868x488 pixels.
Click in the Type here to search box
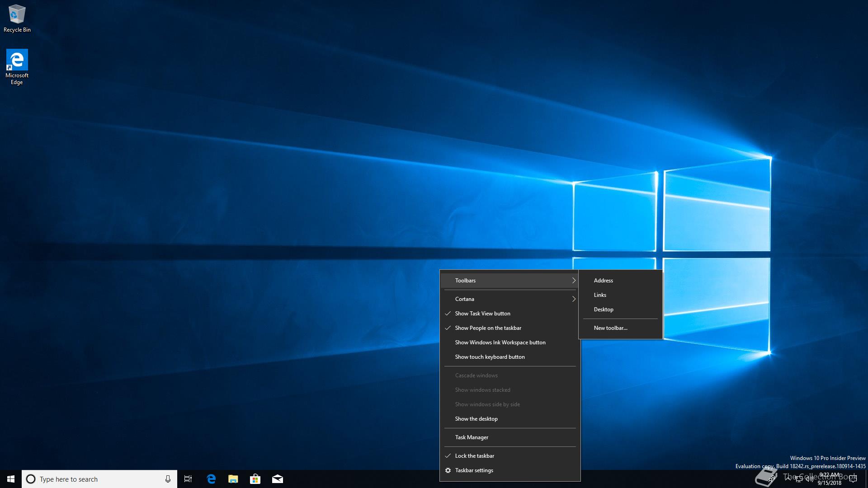point(99,479)
